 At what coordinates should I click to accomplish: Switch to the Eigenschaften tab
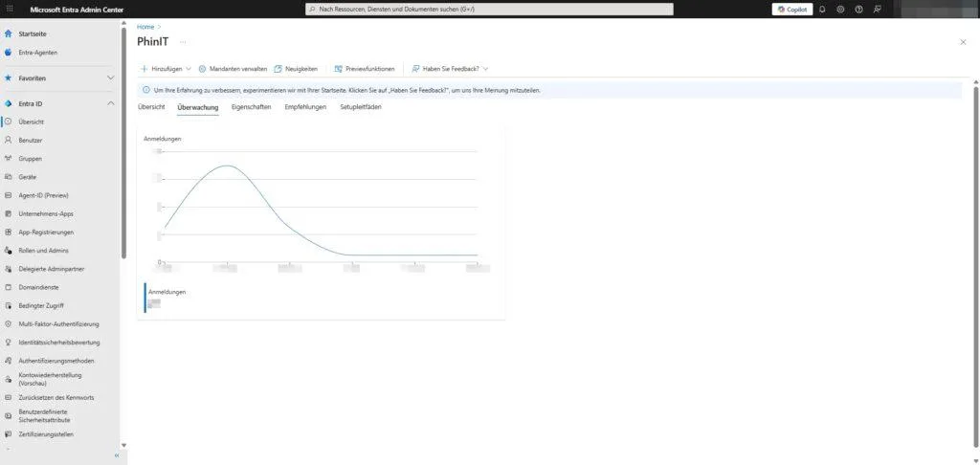pos(251,107)
